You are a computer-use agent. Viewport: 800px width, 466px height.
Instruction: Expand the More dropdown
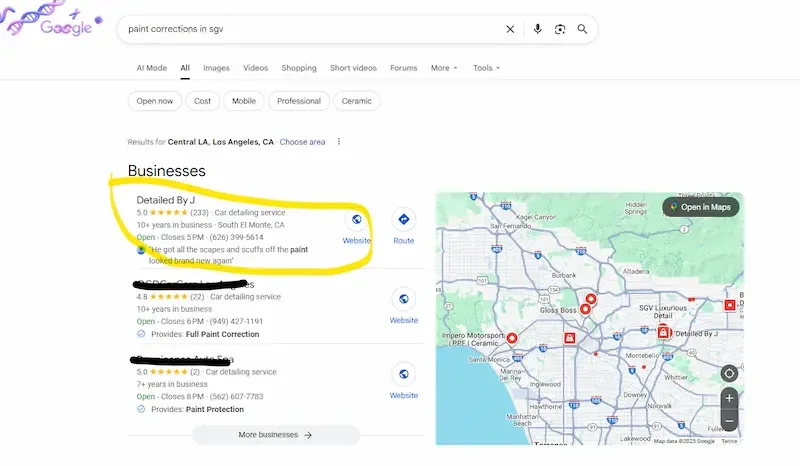coord(444,68)
